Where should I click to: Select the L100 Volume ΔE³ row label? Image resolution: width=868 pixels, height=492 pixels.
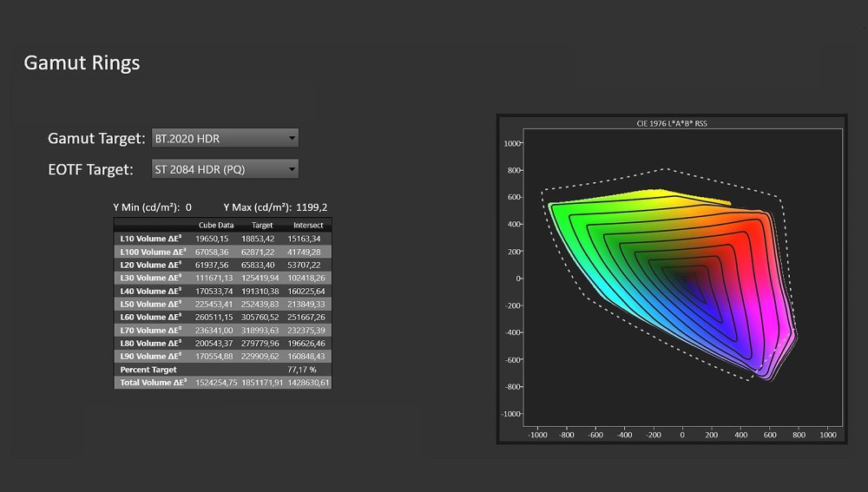click(x=153, y=252)
